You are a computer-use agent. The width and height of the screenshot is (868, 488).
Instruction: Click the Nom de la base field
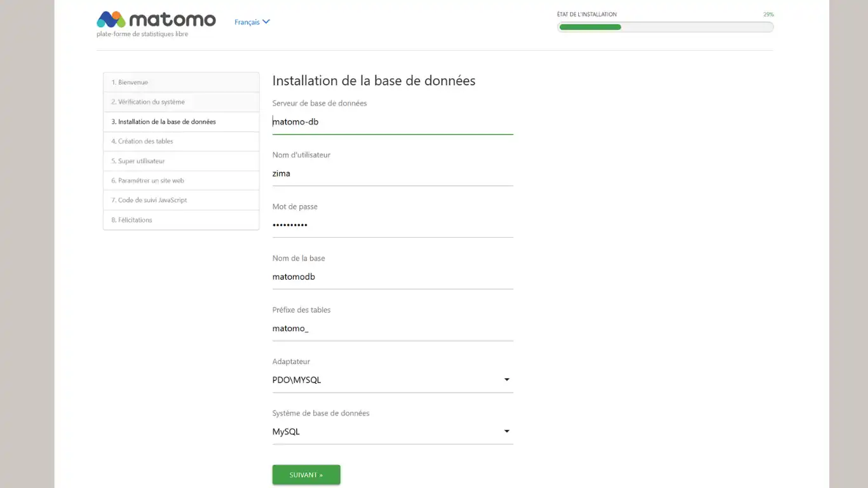pos(392,276)
